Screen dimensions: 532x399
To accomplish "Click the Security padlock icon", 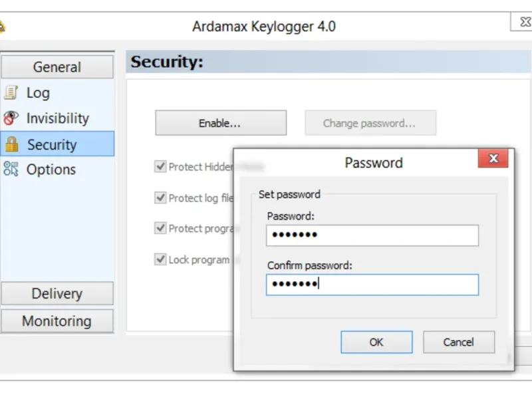I will [x=12, y=144].
